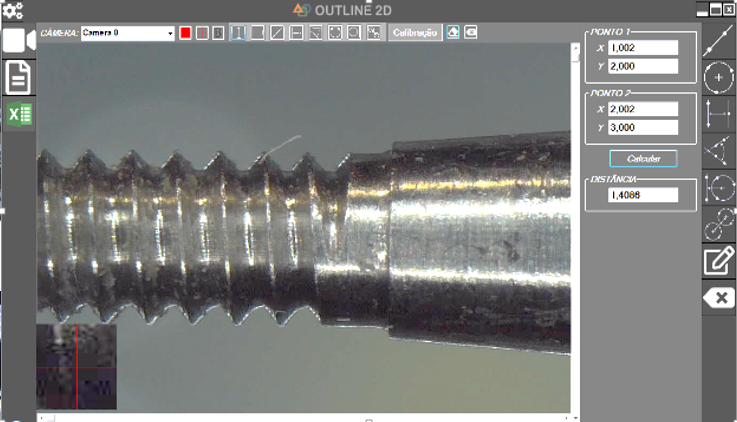Select the triangle angle measurement tool
Image resolution: width=737 pixels, height=422 pixels.
click(718, 150)
